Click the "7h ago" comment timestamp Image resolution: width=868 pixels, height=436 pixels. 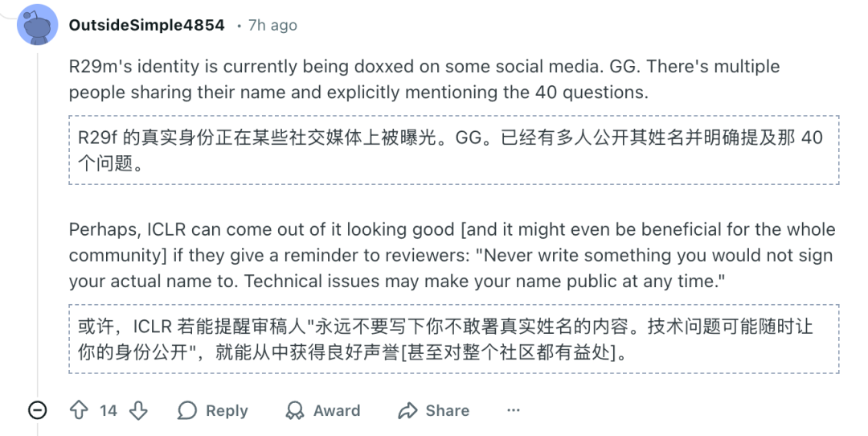pos(272,25)
